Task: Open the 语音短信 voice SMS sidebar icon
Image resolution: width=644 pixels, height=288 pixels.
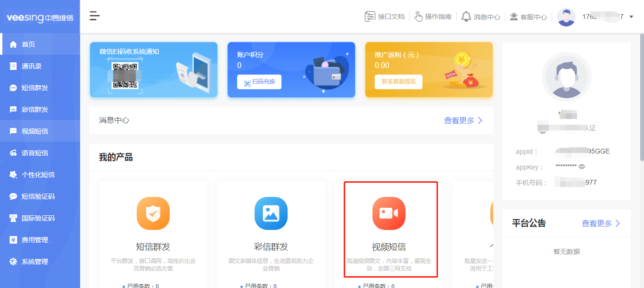Action: pyautogui.click(x=14, y=152)
